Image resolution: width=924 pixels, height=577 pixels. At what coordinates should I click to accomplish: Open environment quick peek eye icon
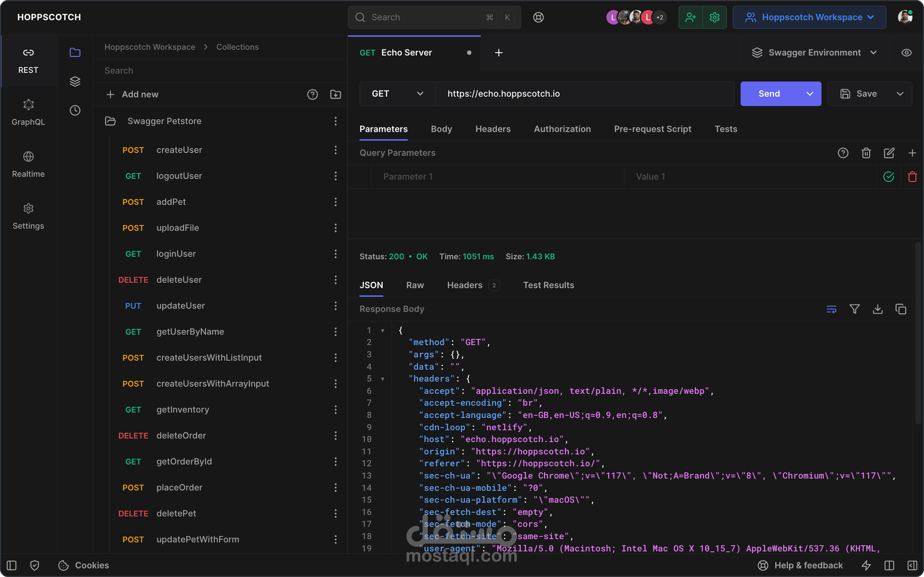(x=906, y=53)
